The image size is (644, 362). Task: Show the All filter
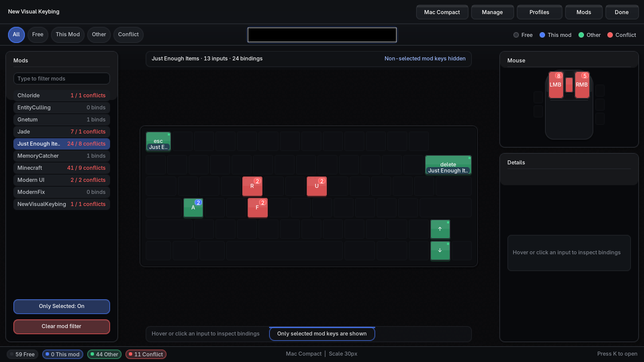coord(16,35)
